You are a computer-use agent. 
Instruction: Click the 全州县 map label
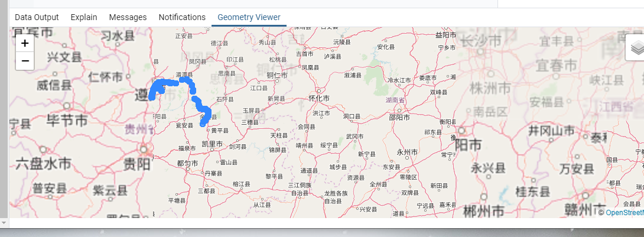click(378, 185)
